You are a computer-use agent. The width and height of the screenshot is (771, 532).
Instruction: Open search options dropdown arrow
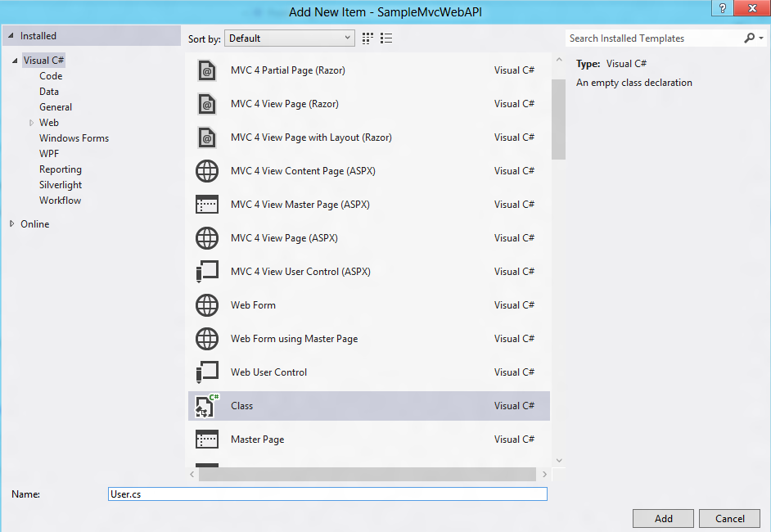tap(760, 38)
